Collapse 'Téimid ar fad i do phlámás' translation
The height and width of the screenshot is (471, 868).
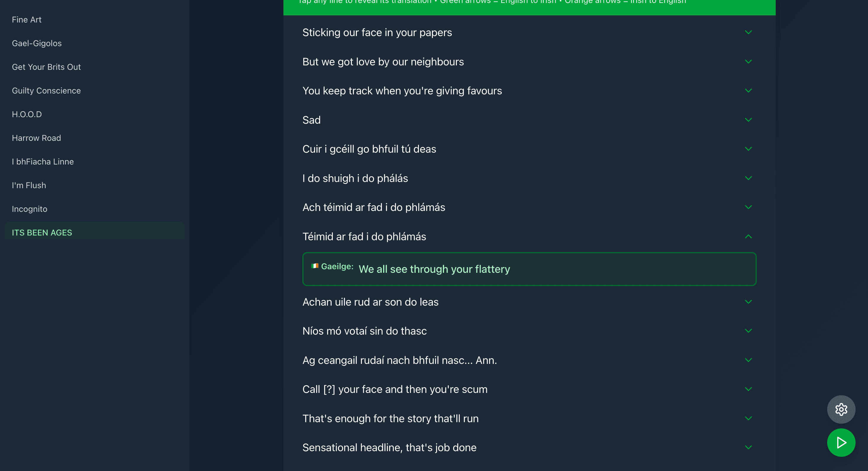coord(748,236)
